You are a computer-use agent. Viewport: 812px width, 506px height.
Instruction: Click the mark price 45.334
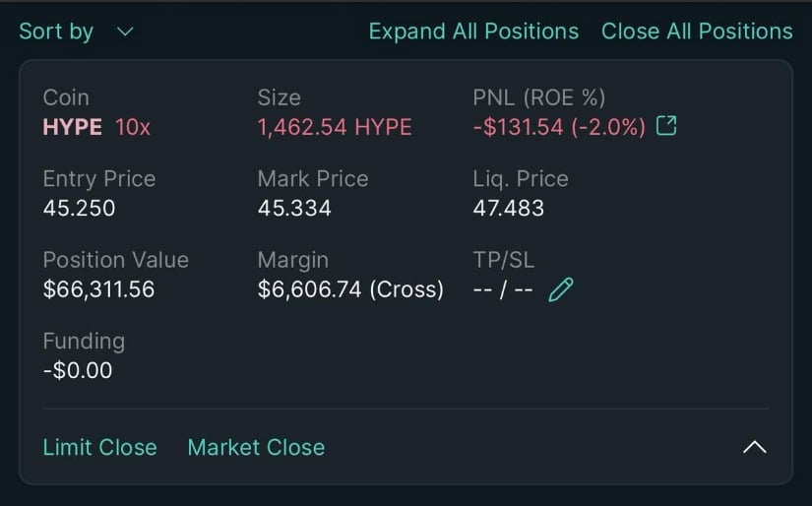click(x=294, y=209)
